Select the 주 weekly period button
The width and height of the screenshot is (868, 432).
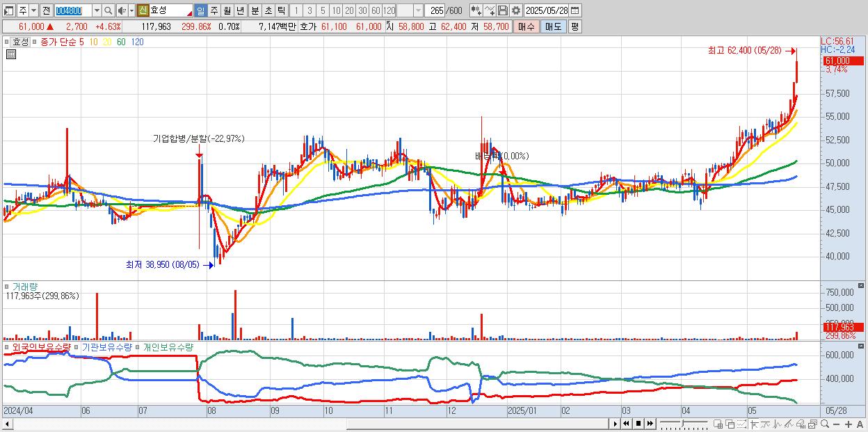[x=214, y=10]
